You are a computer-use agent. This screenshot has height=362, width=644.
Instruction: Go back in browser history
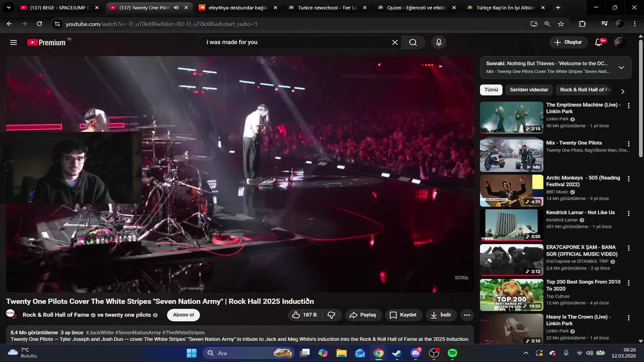[x=9, y=24]
